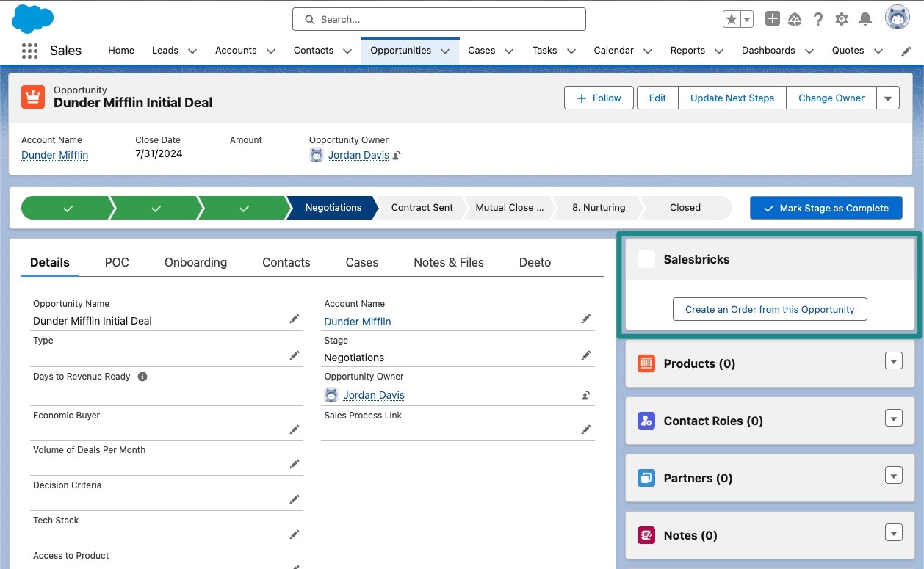The width and height of the screenshot is (924, 569).
Task: Open the Contact Roles dropdown arrow
Action: pyautogui.click(x=893, y=418)
